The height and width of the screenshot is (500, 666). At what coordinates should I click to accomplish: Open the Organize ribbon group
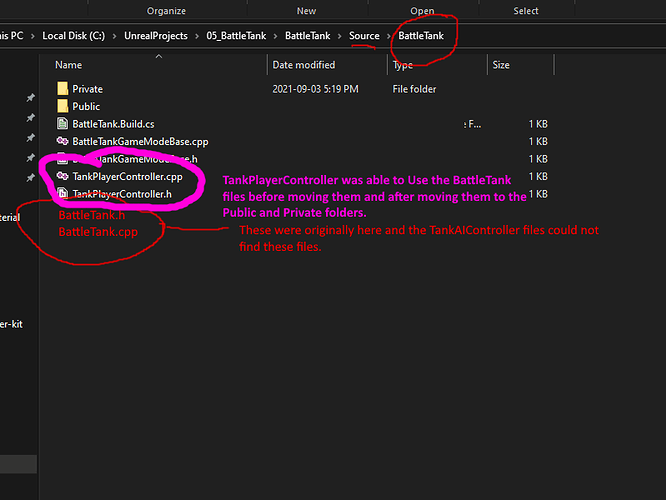pos(166,11)
